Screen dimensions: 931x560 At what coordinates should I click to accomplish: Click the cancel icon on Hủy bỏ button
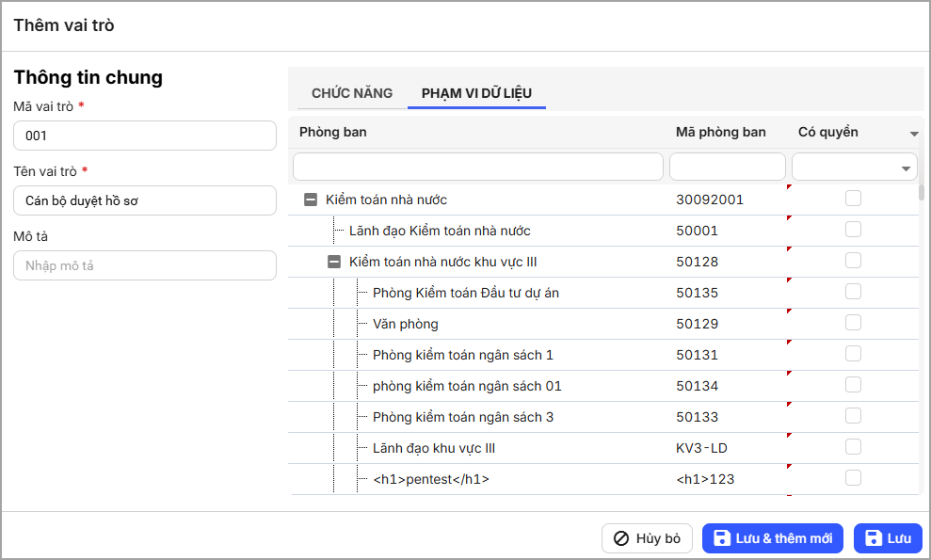tap(621, 538)
